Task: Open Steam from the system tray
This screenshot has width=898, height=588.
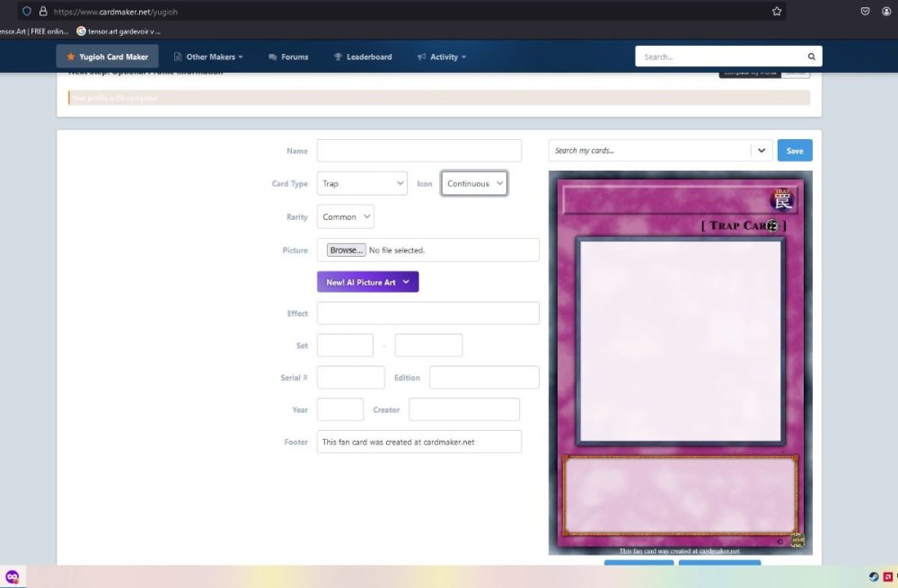Action: [x=874, y=576]
